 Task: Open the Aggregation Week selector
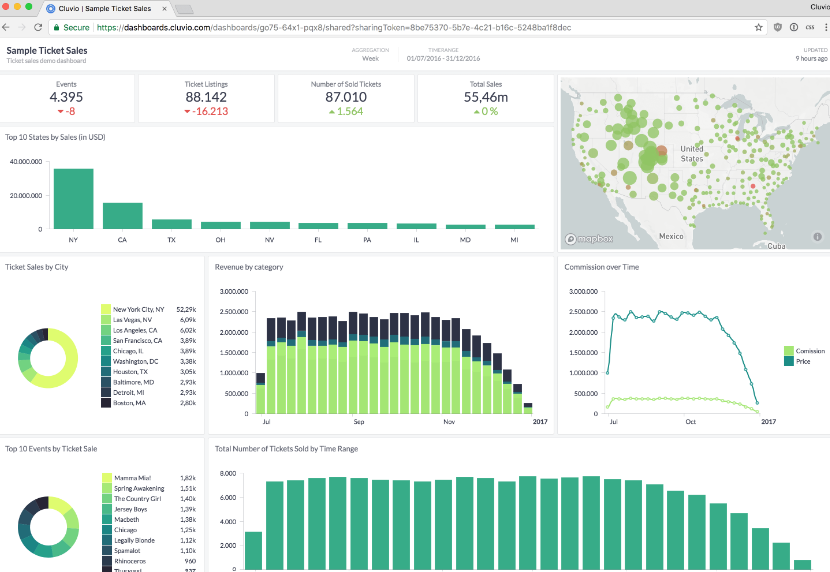[370, 55]
